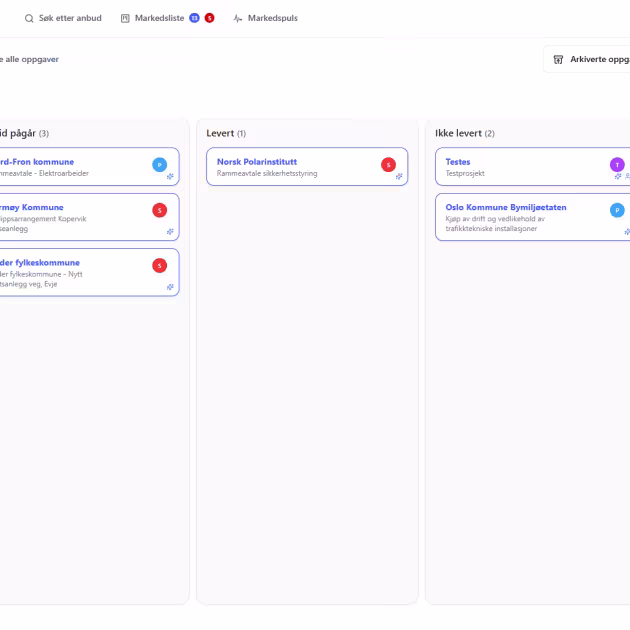Open the Oslo Kommune Bymiljøetaten card title
The image size is (630, 630).
click(506, 207)
